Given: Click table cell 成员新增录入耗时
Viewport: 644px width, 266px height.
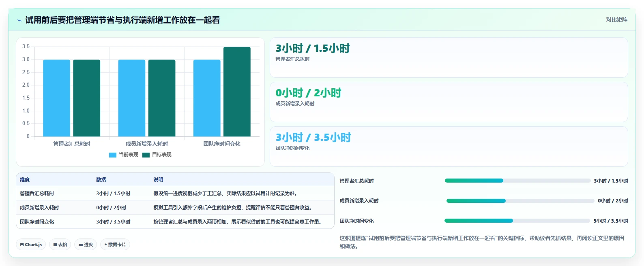Looking at the screenshot, I should point(39,208).
